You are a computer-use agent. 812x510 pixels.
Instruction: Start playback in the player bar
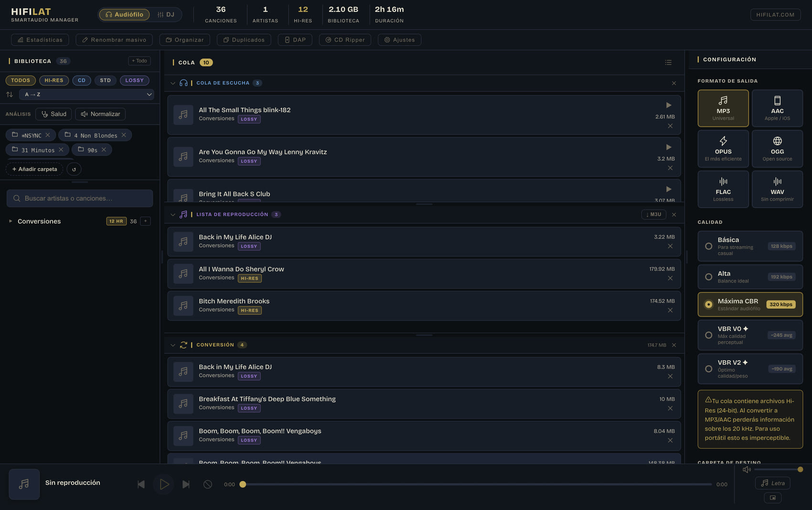coord(164,484)
